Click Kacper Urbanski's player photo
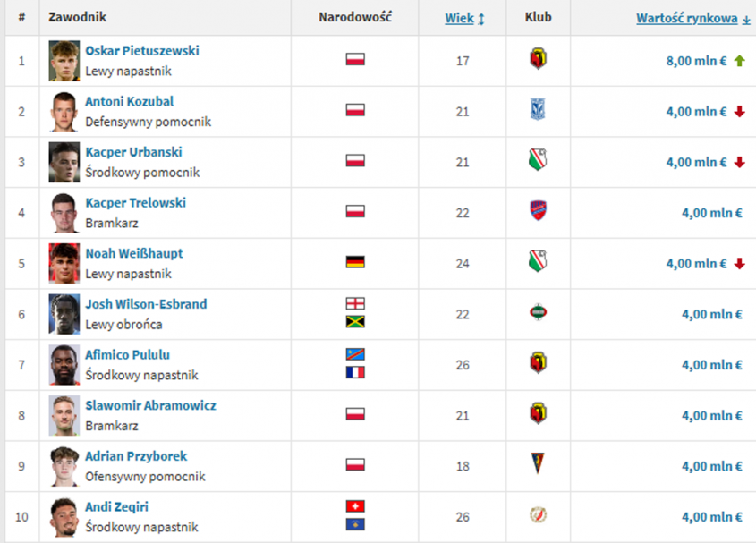This screenshot has width=756, height=543. [x=64, y=162]
